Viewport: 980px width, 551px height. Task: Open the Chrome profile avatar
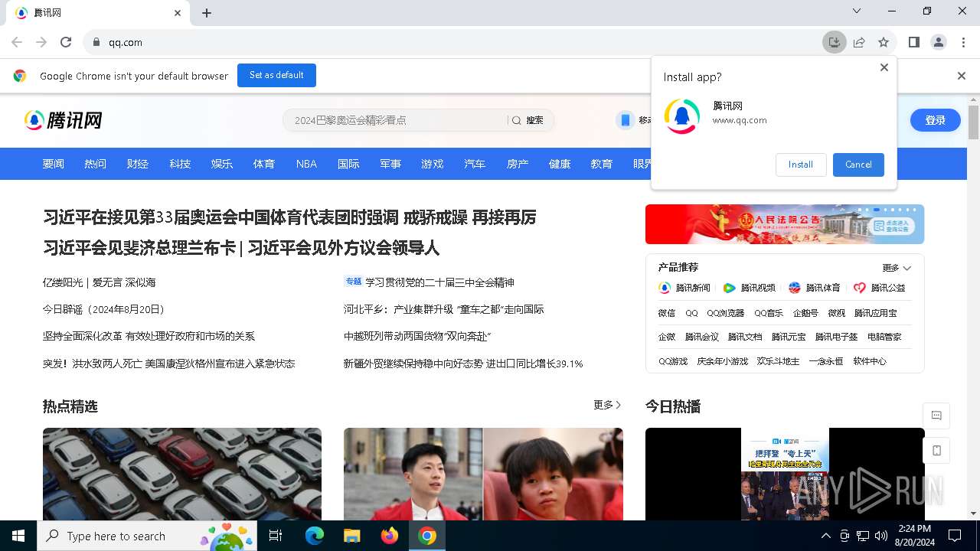click(x=939, y=42)
